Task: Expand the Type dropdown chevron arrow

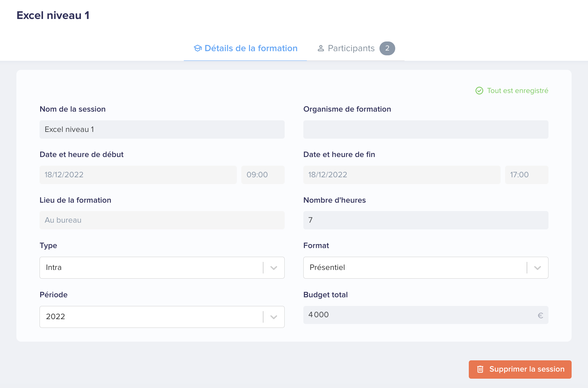Action: click(274, 268)
